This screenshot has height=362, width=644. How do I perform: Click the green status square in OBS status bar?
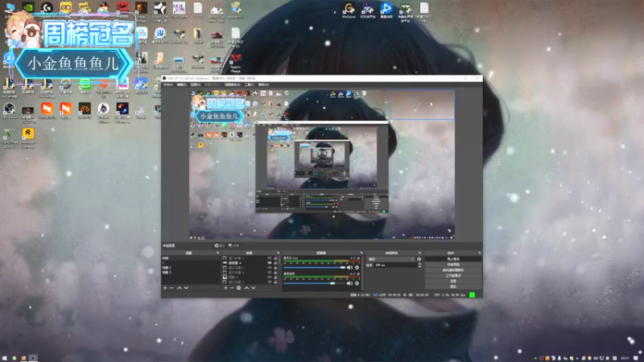click(x=473, y=294)
